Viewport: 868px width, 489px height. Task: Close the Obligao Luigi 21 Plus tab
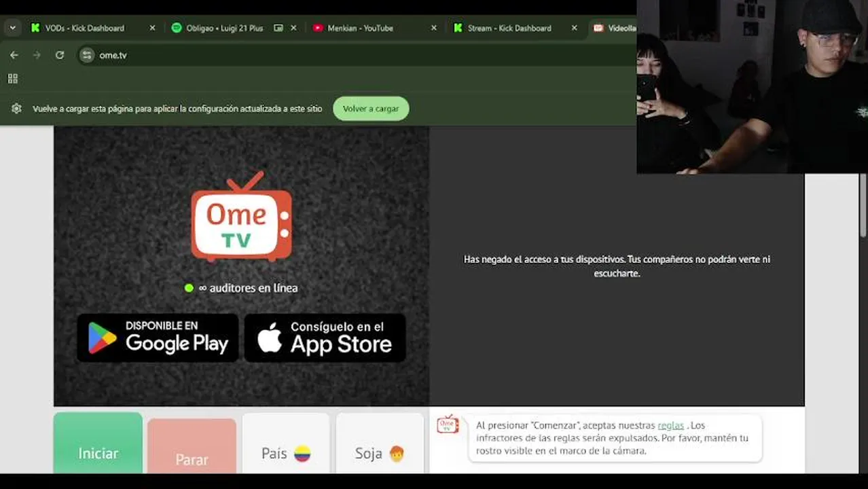(x=293, y=28)
